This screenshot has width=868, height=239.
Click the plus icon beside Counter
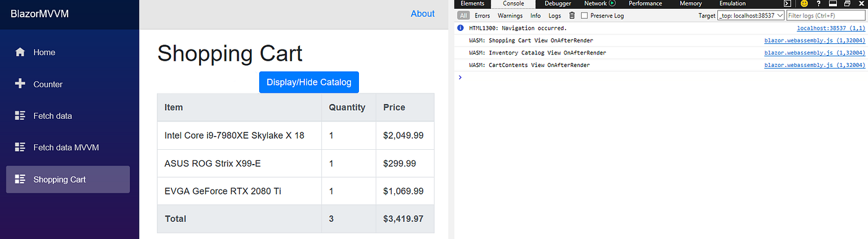[20, 84]
